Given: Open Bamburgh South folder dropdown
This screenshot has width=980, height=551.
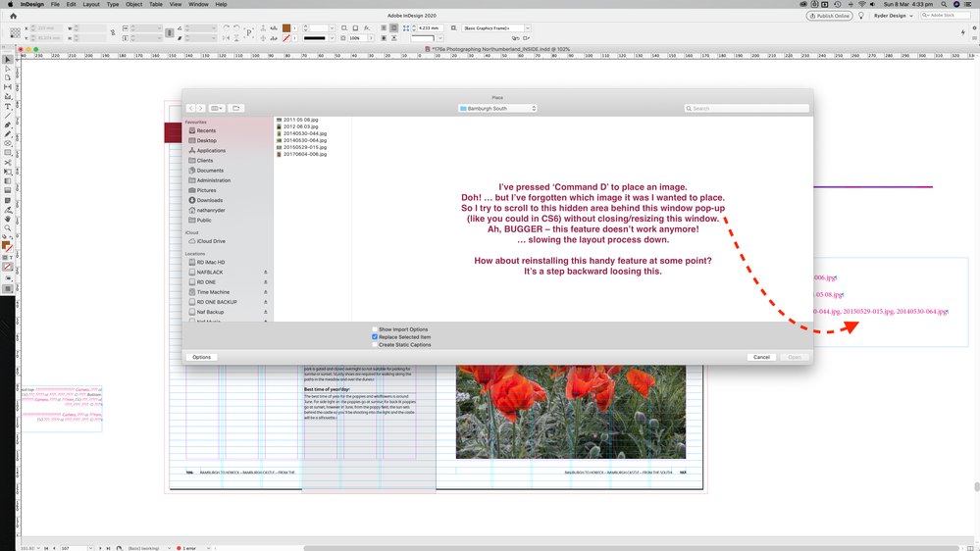Looking at the screenshot, I should (497, 108).
